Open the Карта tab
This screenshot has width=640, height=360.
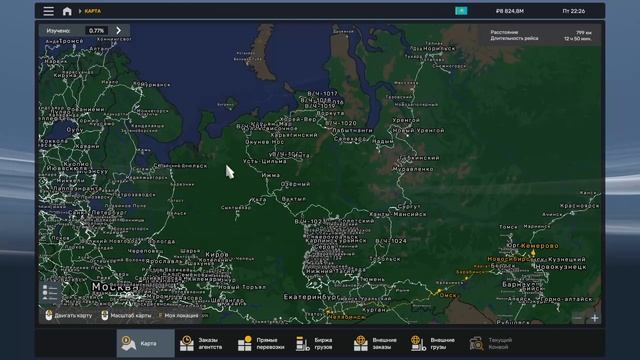click(x=146, y=343)
